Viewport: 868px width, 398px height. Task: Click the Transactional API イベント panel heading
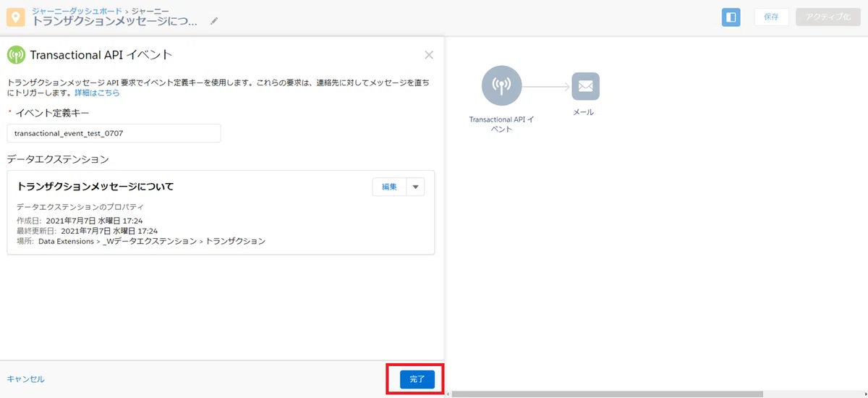point(101,55)
